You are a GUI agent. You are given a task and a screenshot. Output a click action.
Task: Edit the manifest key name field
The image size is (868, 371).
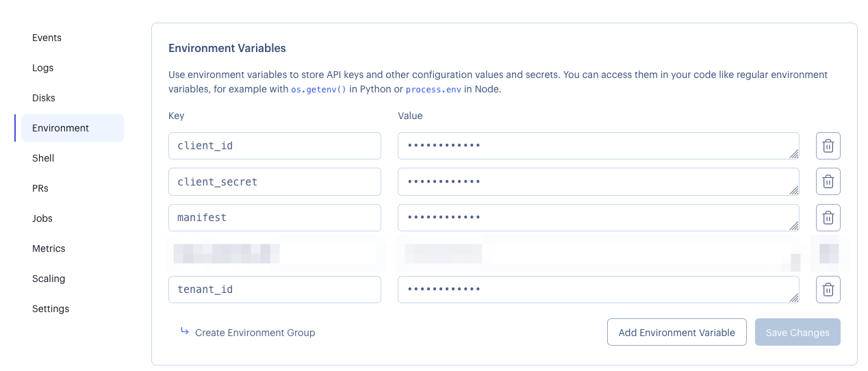pyautogui.click(x=275, y=218)
